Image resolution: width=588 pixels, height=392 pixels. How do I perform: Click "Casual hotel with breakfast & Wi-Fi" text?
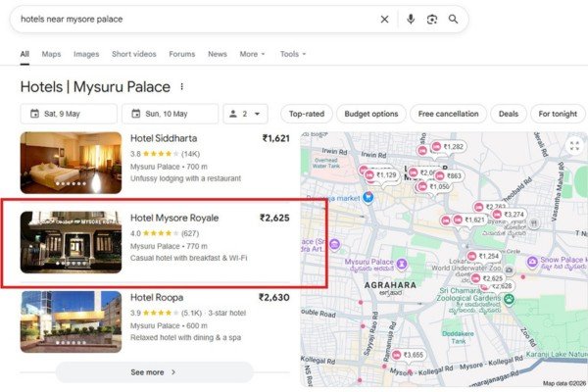point(188,258)
